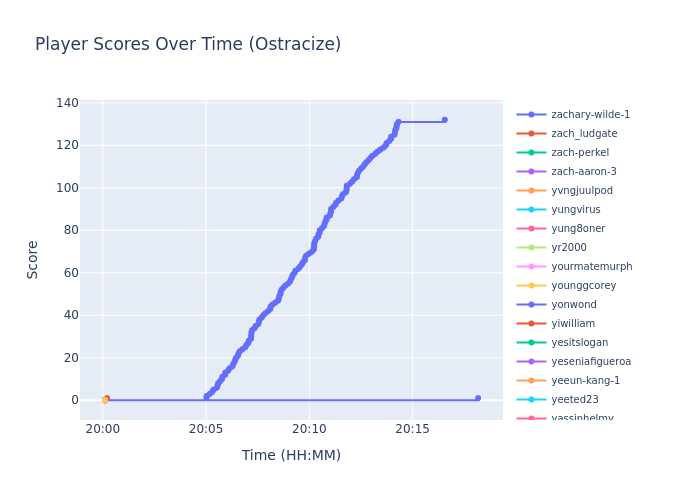Screen dimensions: 700x500
Task: Click the zach-aaron-3 purple legend marker
Action: [531, 172]
